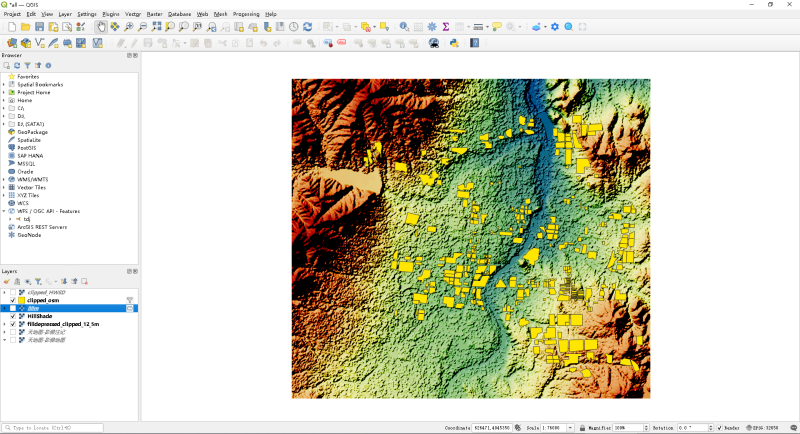
Task: Select the Zoom Out magnifier tool
Action: tap(142, 27)
